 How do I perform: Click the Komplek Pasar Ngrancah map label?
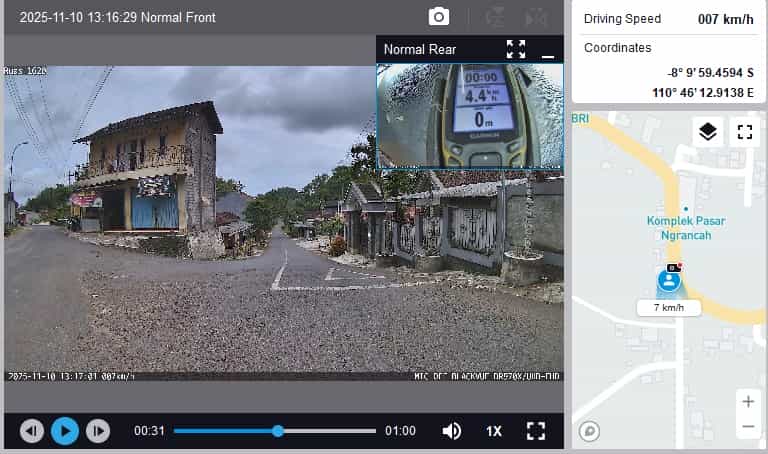tap(685, 226)
